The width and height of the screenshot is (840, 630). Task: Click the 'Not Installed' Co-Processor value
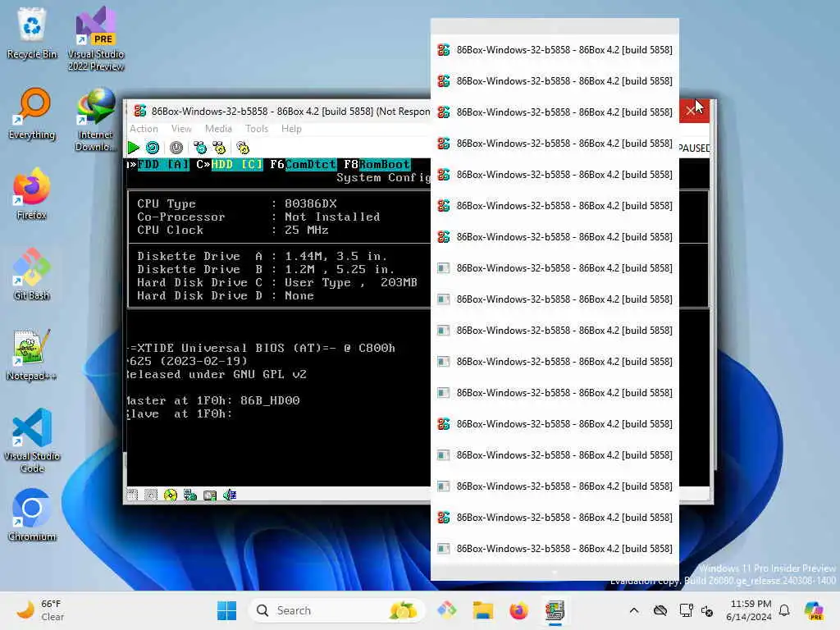(332, 217)
